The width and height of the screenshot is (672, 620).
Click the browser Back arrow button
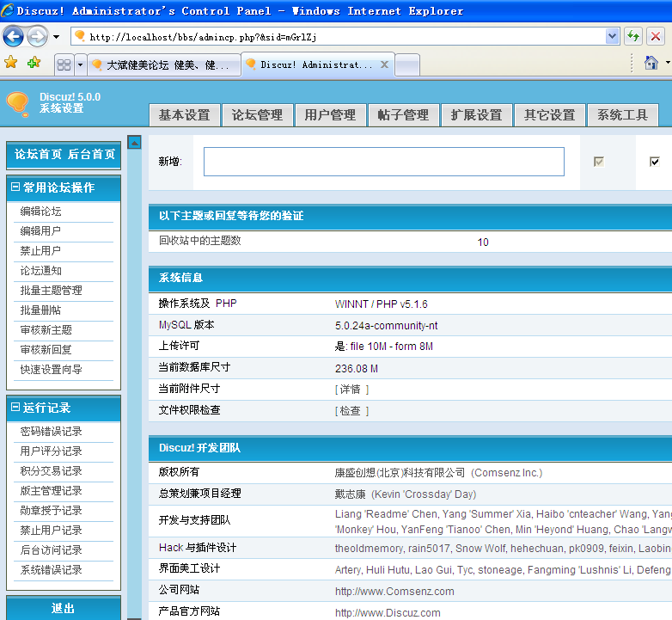tap(13, 37)
